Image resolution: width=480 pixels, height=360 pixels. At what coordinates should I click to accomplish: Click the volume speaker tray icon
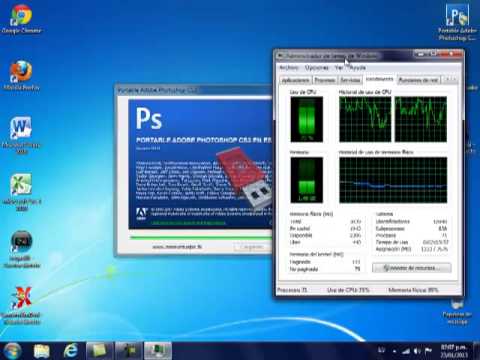click(417, 351)
